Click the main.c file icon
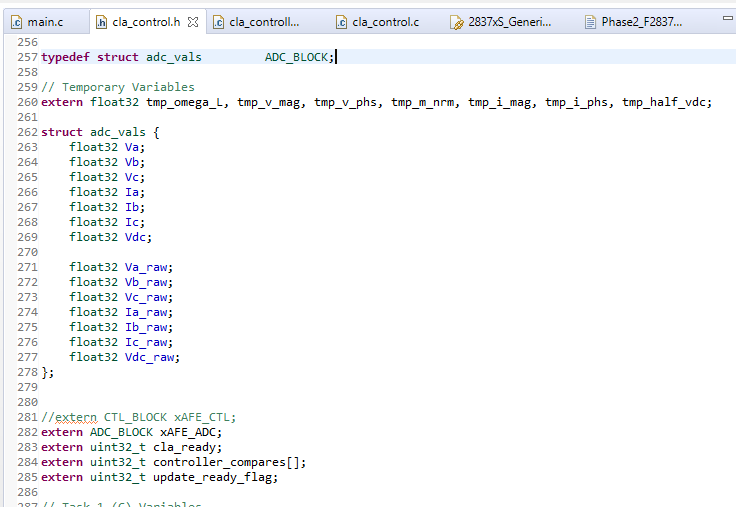This screenshot has height=507, width=736. click(16, 22)
